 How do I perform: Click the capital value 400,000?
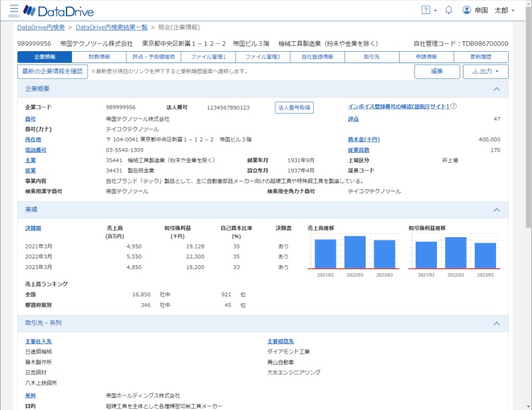489,140
